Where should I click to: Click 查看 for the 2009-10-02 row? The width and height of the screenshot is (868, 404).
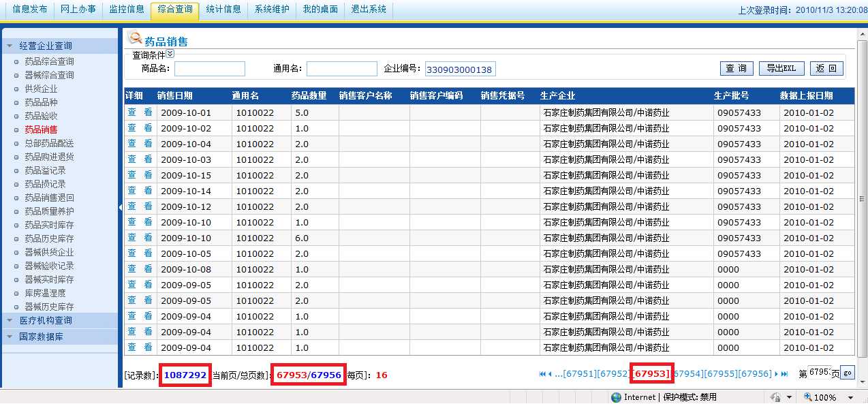tap(140, 127)
